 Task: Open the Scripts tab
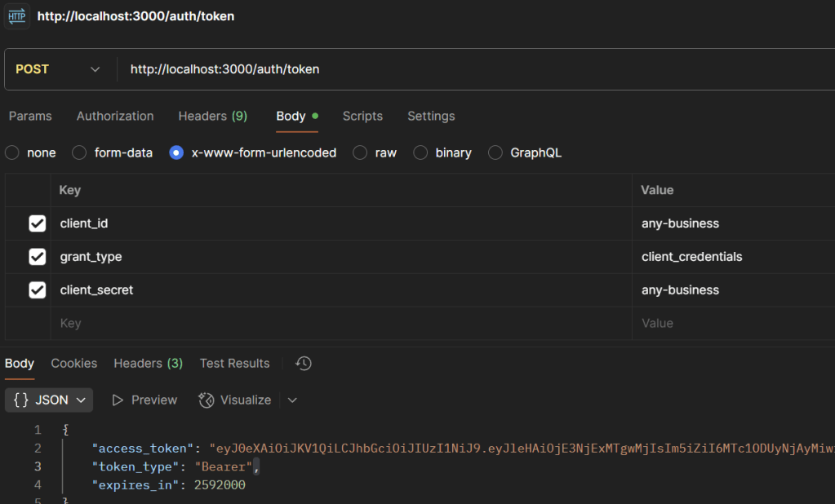coord(362,116)
